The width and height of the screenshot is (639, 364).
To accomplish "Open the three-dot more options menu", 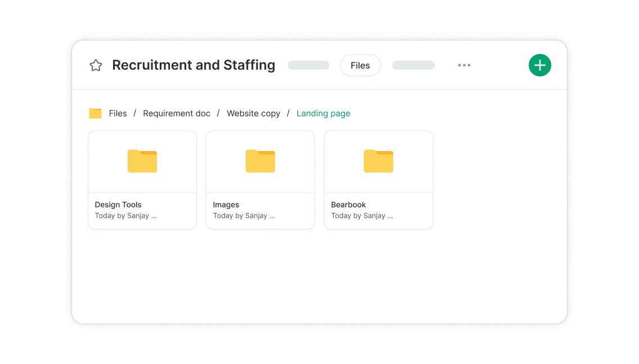I will click(464, 66).
